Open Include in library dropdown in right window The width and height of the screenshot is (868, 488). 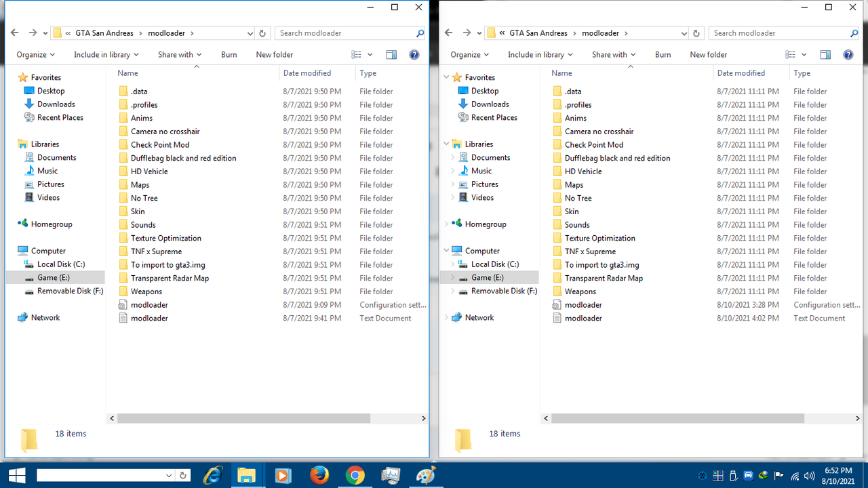coord(540,55)
